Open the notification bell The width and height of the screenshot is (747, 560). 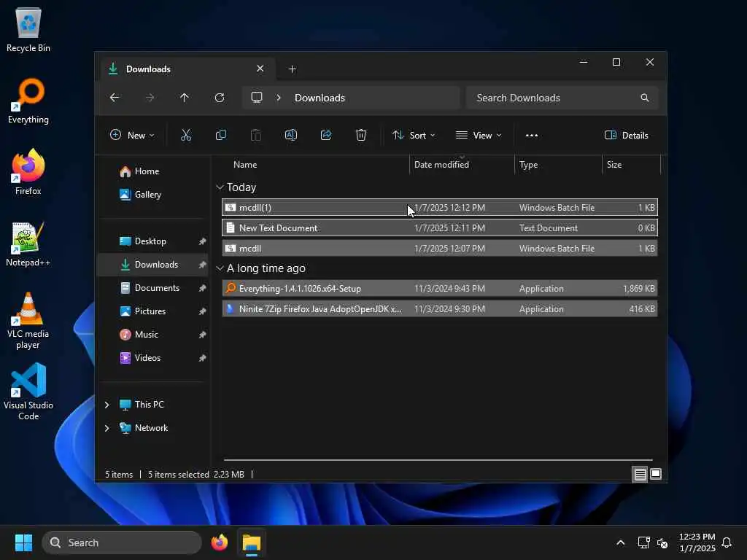click(x=727, y=542)
